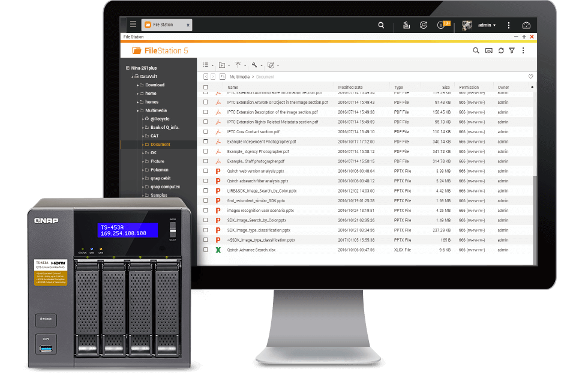Click Multimedia in the breadcrumb path
The image size is (588, 384).
(x=240, y=77)
